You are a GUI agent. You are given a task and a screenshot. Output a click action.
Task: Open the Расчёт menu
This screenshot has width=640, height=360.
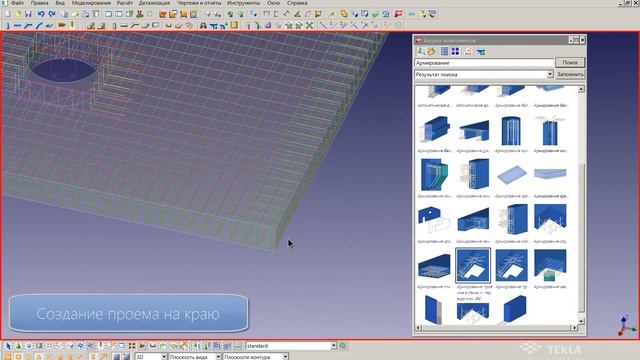pos(124,3)
